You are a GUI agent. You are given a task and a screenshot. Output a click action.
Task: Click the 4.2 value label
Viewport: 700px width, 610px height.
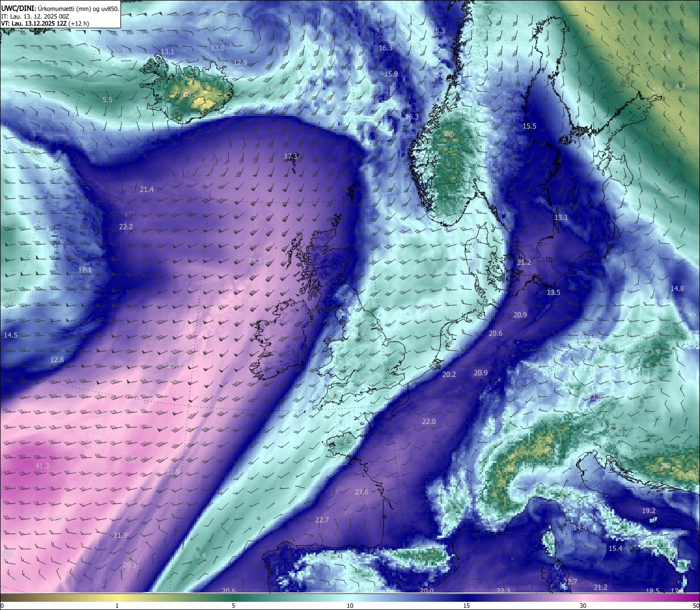tap(680, 86)
